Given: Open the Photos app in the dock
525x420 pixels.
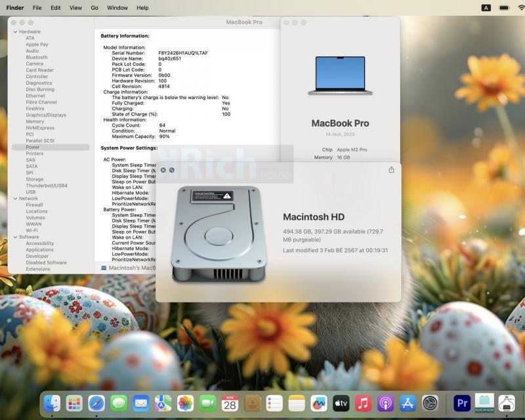Looking at the screenshot, I should click(x=186, y=403).
